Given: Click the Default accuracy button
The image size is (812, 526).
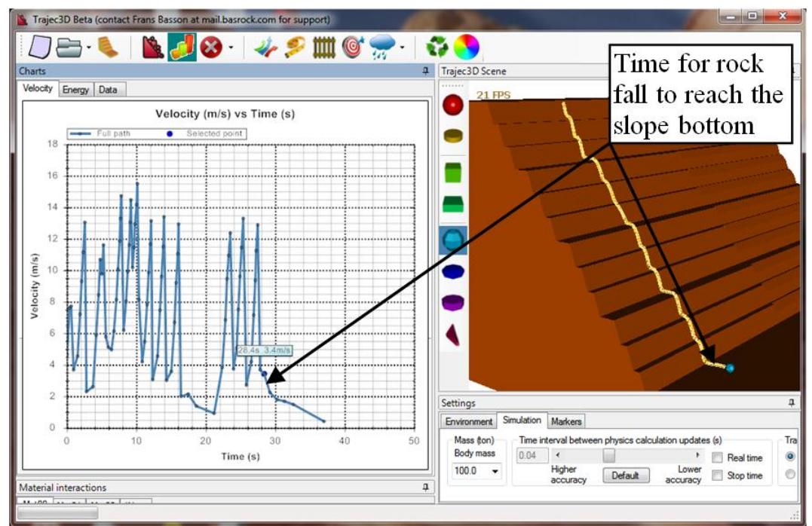Looking at the screenshot, I should pos(626,476).
